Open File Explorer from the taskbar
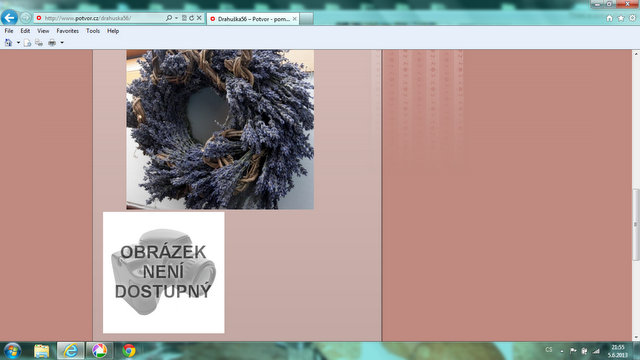Image resolution: width=640 pixels, height=360 pixels. 42,351
